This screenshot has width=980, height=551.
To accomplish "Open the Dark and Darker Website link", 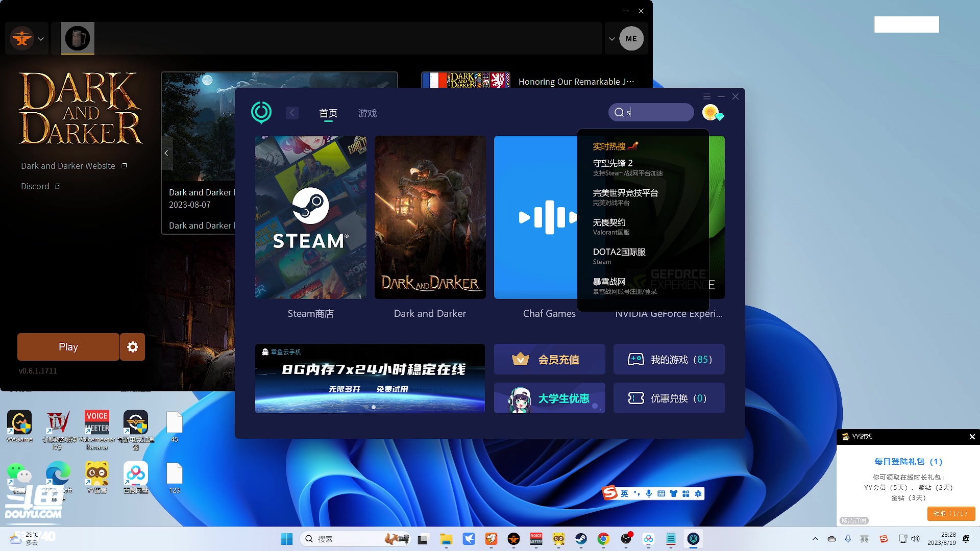I will pyautogui.click(x=73, y=166).
